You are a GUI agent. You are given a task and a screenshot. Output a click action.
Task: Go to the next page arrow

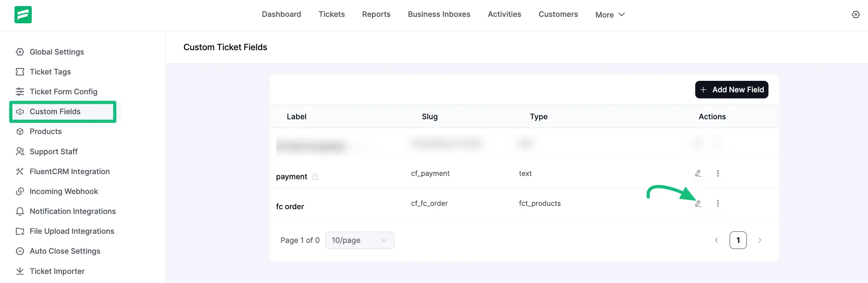tap(760, 240)
